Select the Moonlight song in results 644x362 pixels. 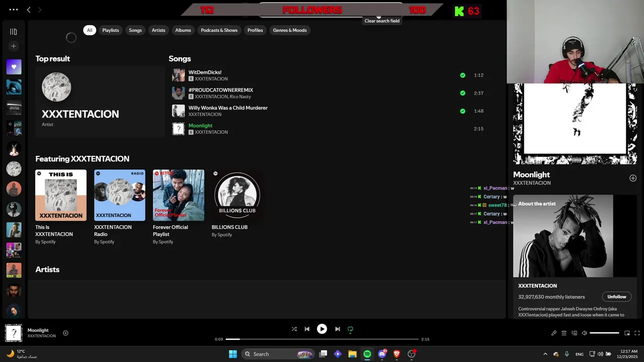click(327, 129)
